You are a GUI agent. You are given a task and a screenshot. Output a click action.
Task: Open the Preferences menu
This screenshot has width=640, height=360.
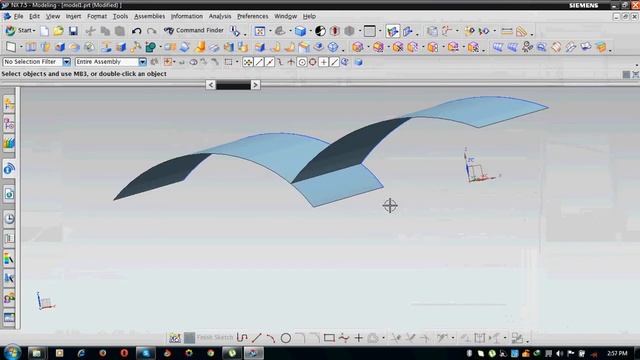point(253,16)
